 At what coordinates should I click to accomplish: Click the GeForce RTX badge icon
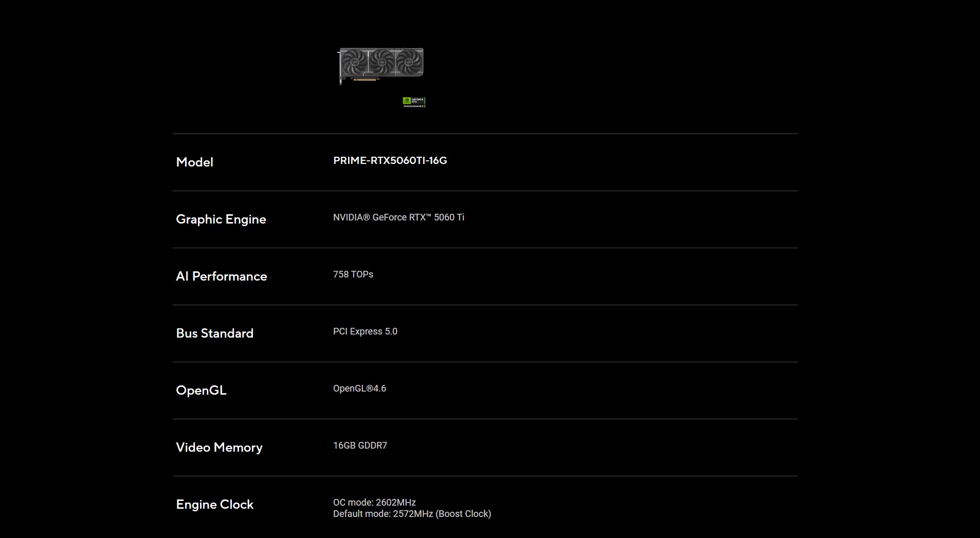[x=414, y=102]
